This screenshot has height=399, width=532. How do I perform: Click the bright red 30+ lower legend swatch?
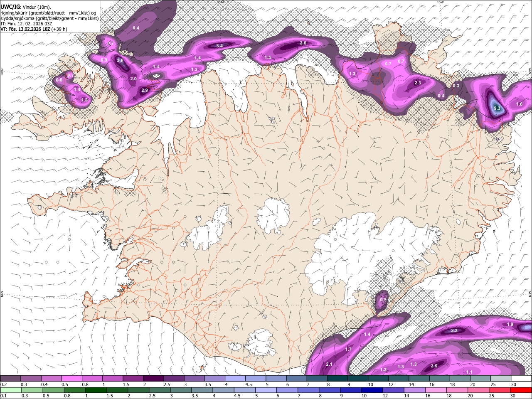click(521, 390)
